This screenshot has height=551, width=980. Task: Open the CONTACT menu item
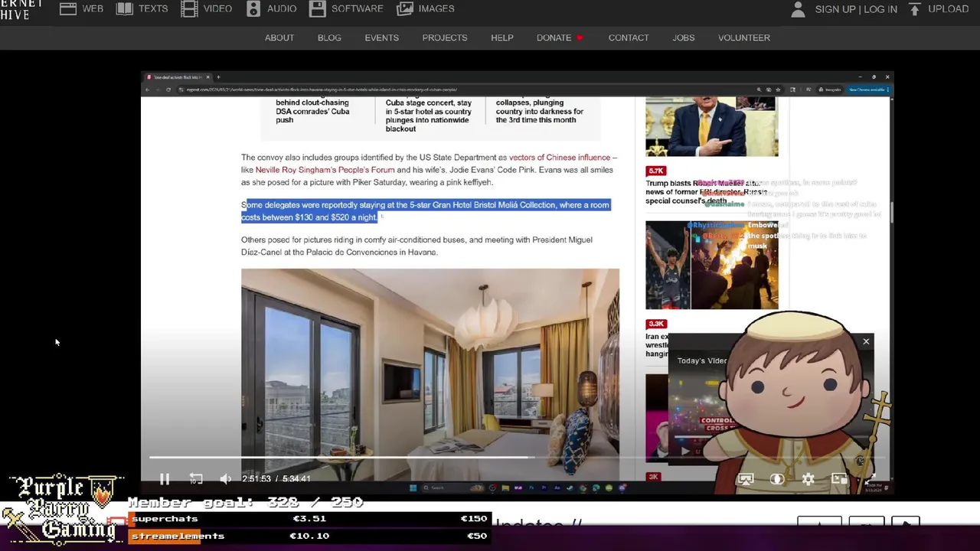pos(629,37)
